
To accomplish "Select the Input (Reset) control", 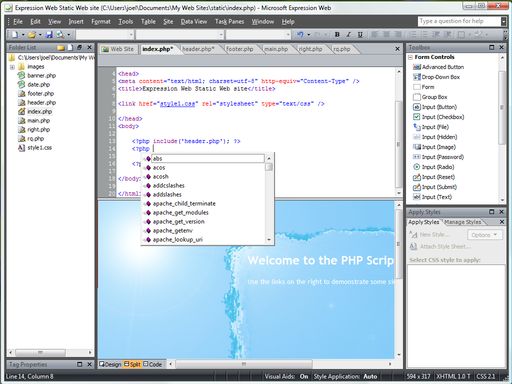I will point(434,177).
